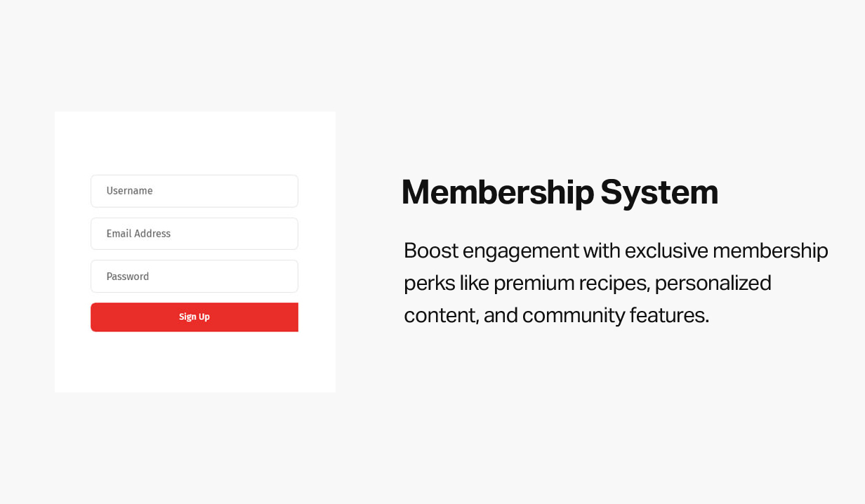Image resolution: width=865 pixels, height=504 pixels.
Task: Click the word 'Membership' in the title
Action: tap(497, 192)
